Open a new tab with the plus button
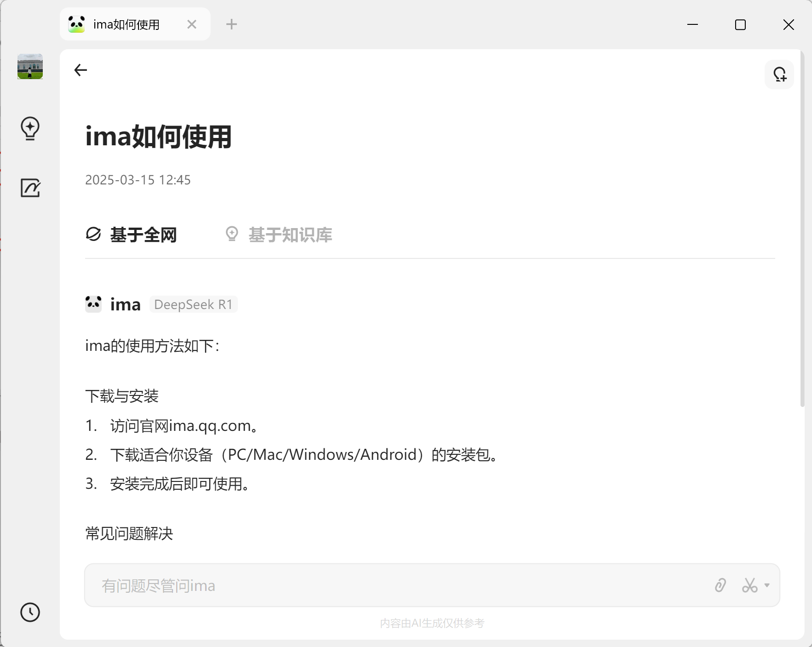The width and height of the screenshot is (812, 647). [231, 24]
